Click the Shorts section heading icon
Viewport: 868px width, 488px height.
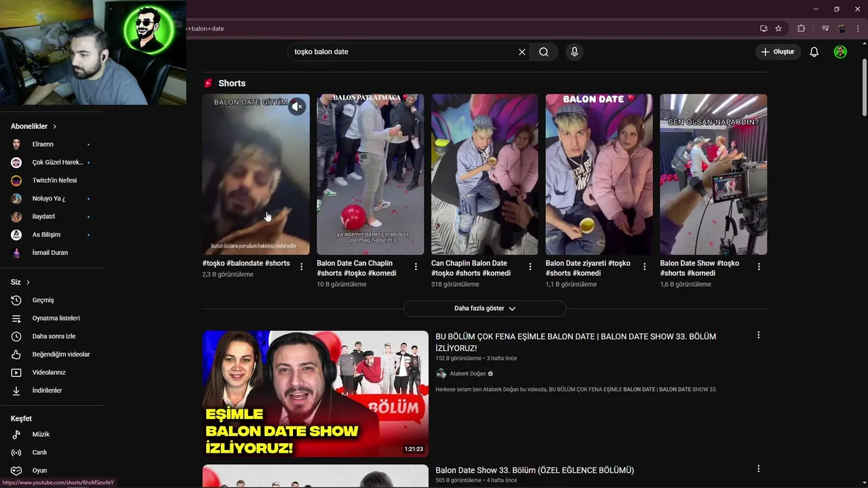pyautogui.click(x=208, y=83)
